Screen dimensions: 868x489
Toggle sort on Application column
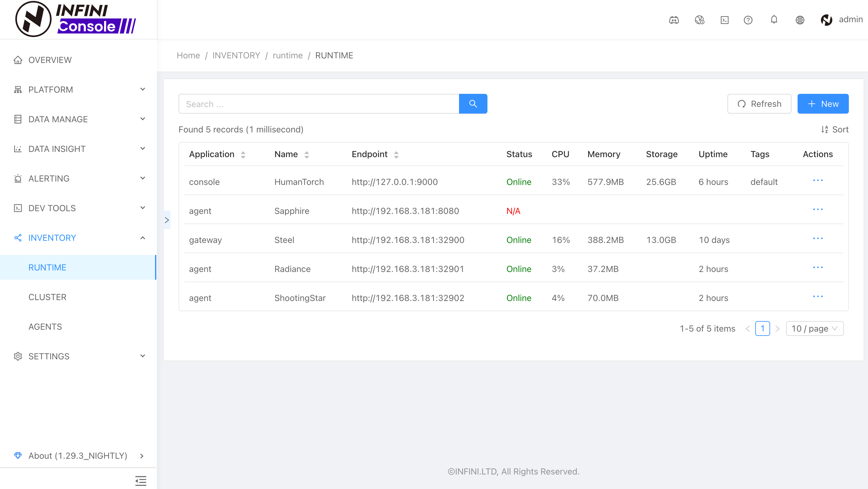(243, 155)
